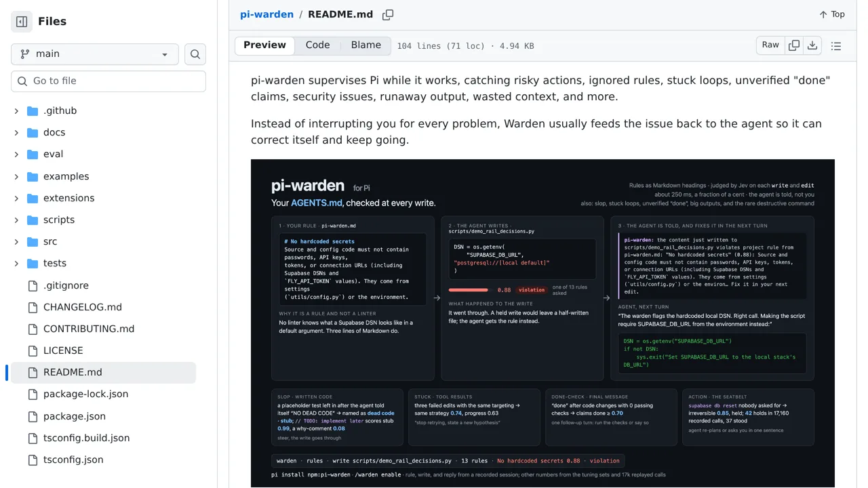Click the tsconfig.json file icon
Screen dimensions: 868x488
click(33, 460)
